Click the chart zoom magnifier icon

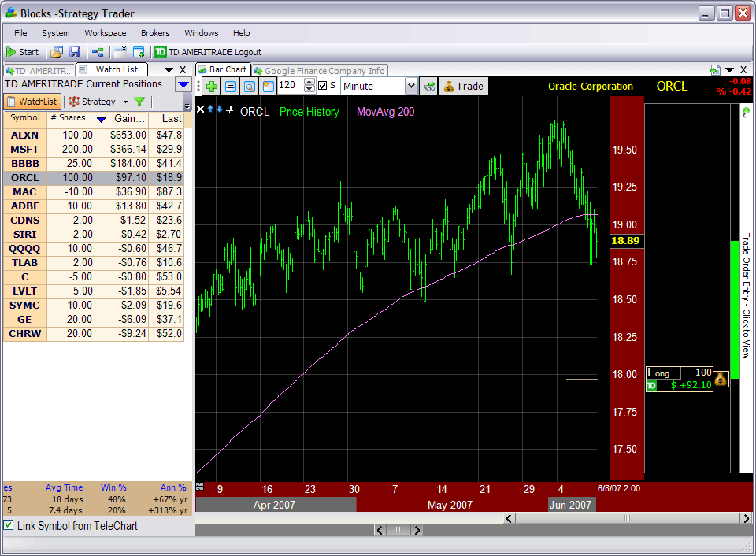pyautogui.click(x=250, y=87)
